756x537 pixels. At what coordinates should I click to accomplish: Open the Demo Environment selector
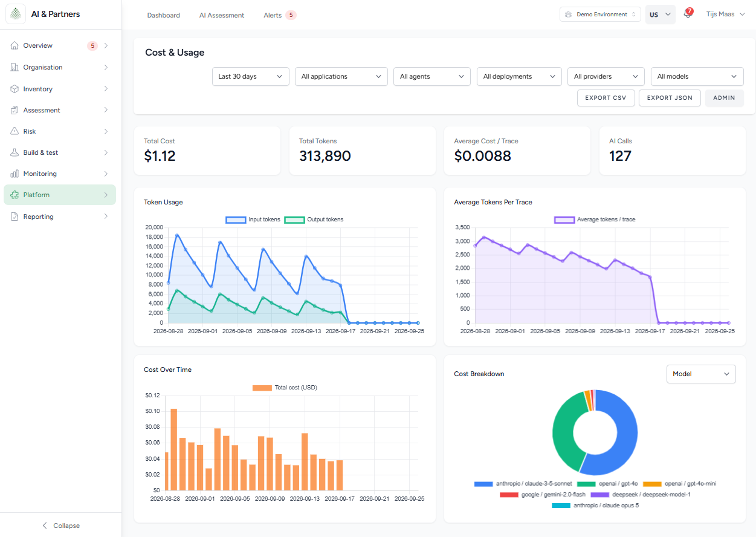coord(600,15)
